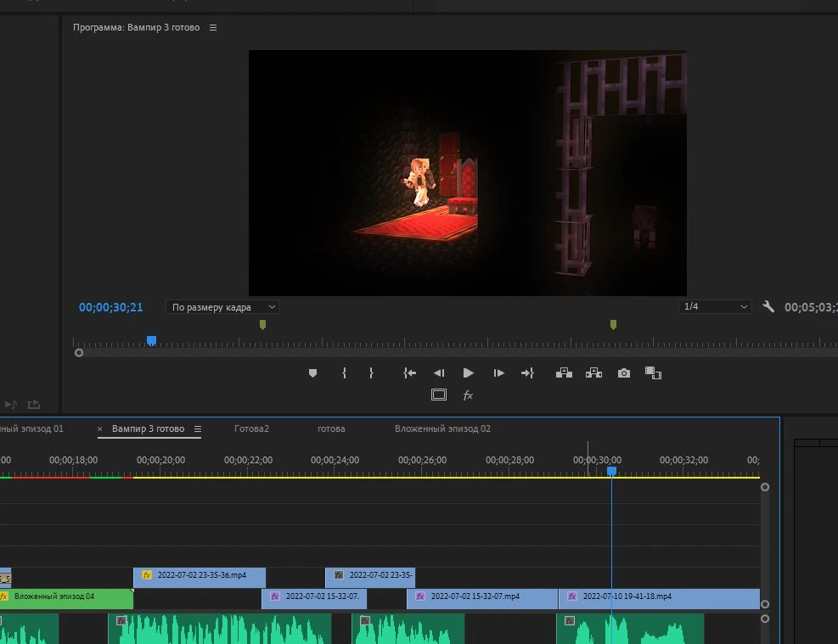Click the timeline playhead handle
Image resolution: width=838 pixels, height=644 pixels.
[612, 470]
